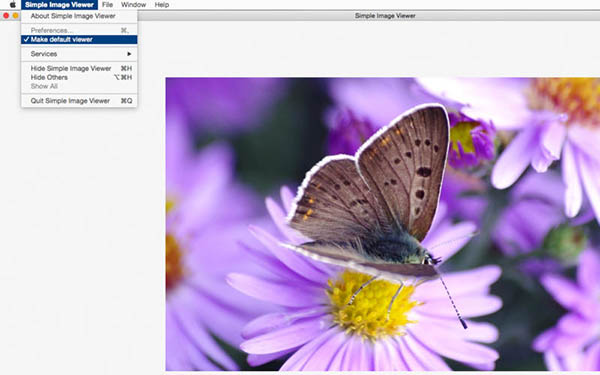Choose the dimmed Show All item
This screenshot has height=375, width=600.
tap(79, 86)
